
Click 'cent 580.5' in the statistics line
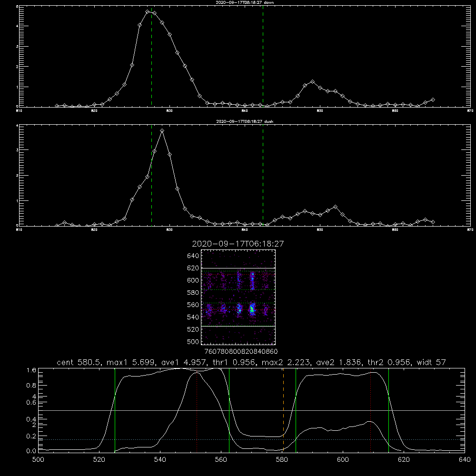click(x=79, y=362)
